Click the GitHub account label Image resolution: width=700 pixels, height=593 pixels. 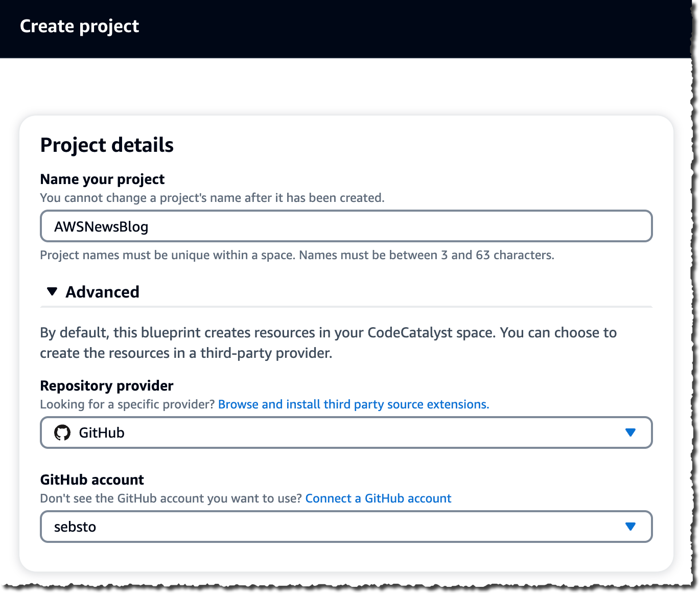[92, 480]
